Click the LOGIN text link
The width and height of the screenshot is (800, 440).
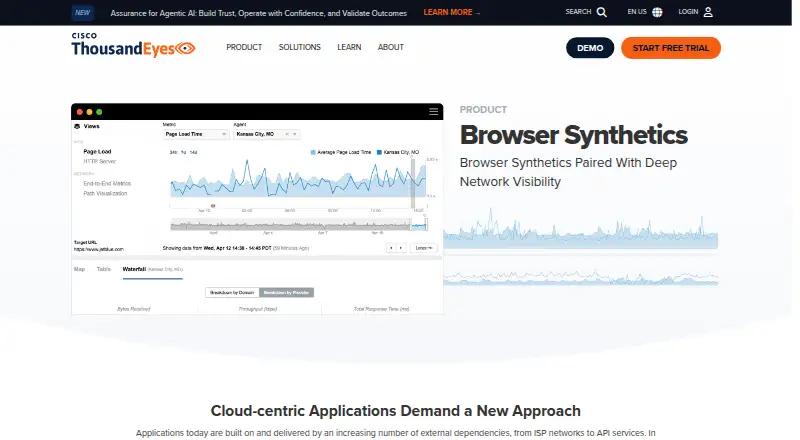(x=688, y=12)
